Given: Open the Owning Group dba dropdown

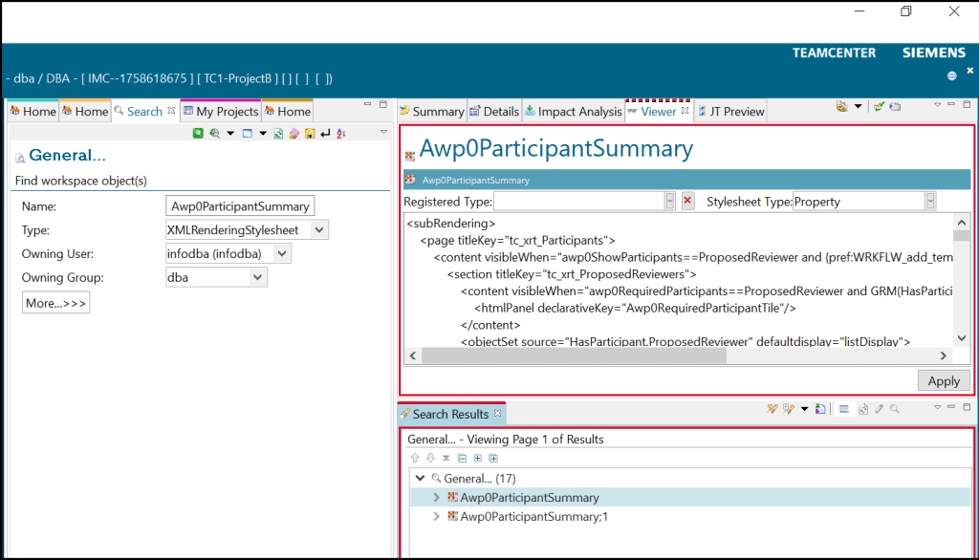Looking at the screenshot, I should pyautogui.click(x=257, y=277).
